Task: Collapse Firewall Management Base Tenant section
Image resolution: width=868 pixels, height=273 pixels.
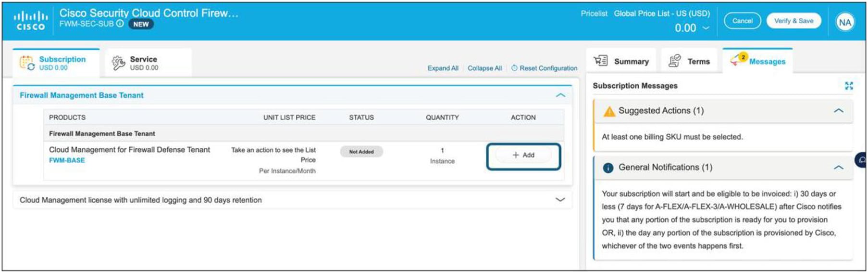Action: click(x=560, y=95)
